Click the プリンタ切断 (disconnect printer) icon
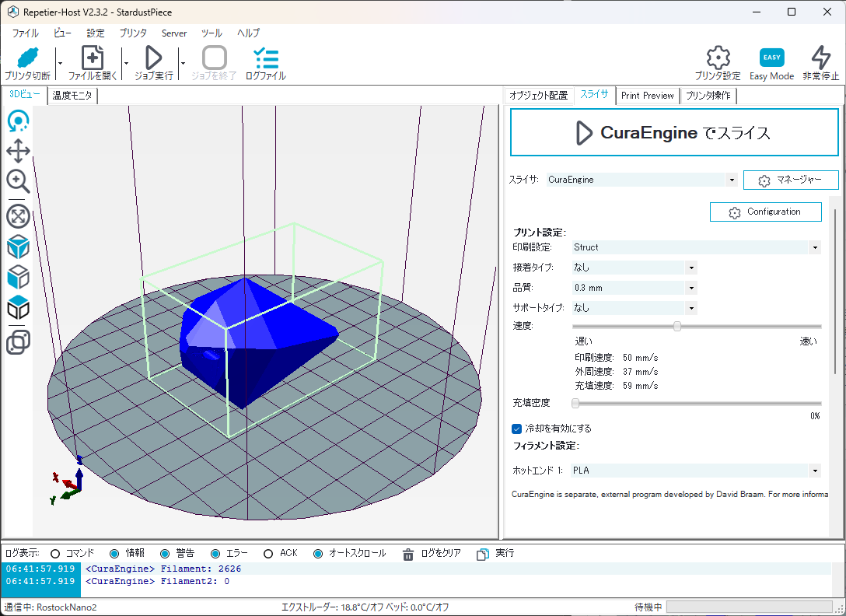The height and width of the screenshot is (616, 846). point(27,58)
